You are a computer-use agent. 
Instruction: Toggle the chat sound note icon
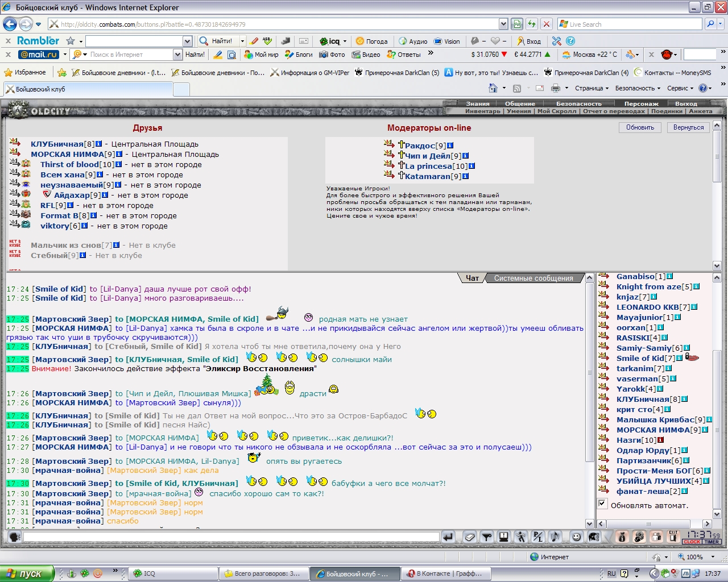(555, 537)
